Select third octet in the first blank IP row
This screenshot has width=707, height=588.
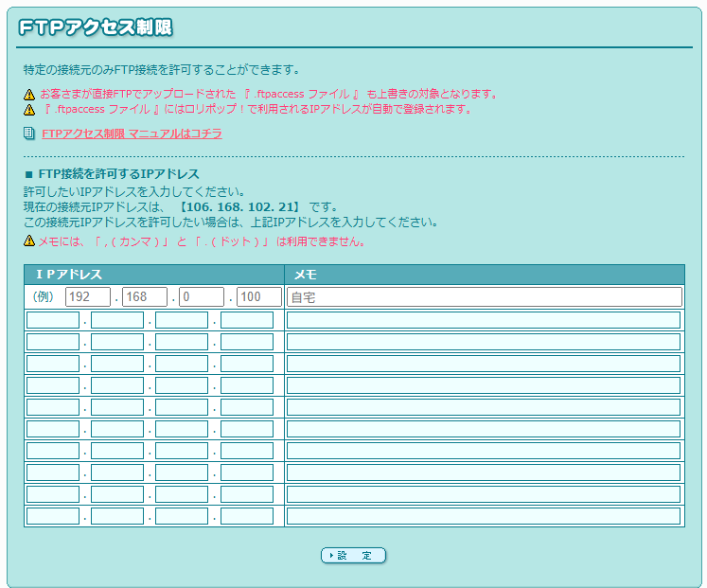coord(182,320)
